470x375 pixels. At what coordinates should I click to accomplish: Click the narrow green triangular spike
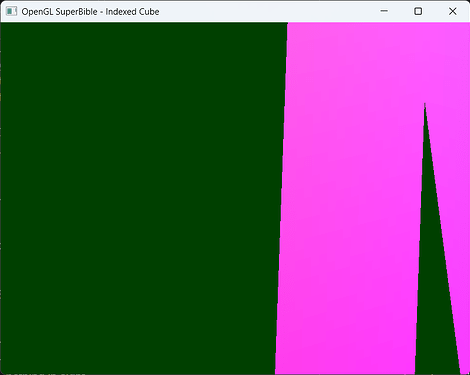coord(433,267)
